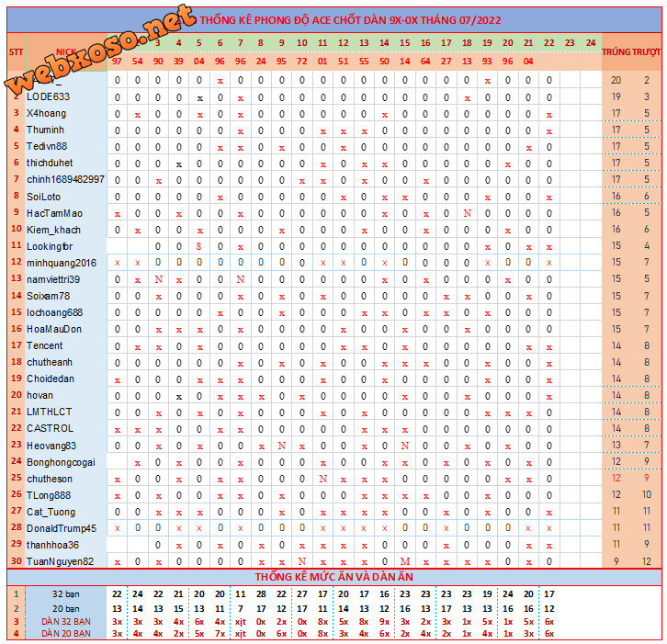Click the thichduhet row name
This screenshot has width=667, height=644.
(50, 163)
